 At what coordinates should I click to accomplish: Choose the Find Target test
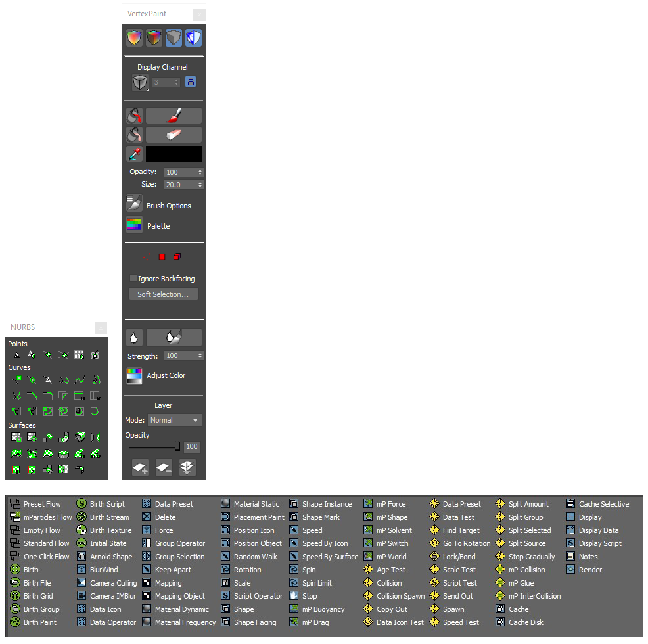455,530
